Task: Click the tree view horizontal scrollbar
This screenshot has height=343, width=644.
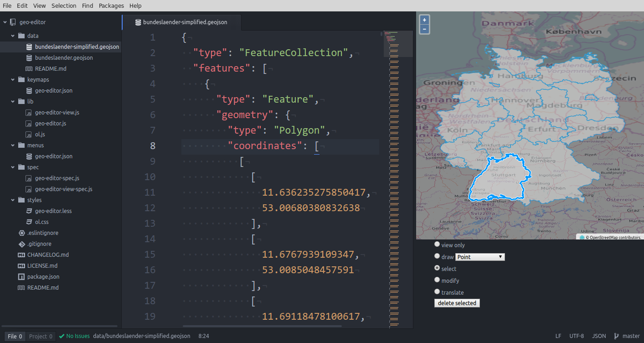Action: coord(60,326)
